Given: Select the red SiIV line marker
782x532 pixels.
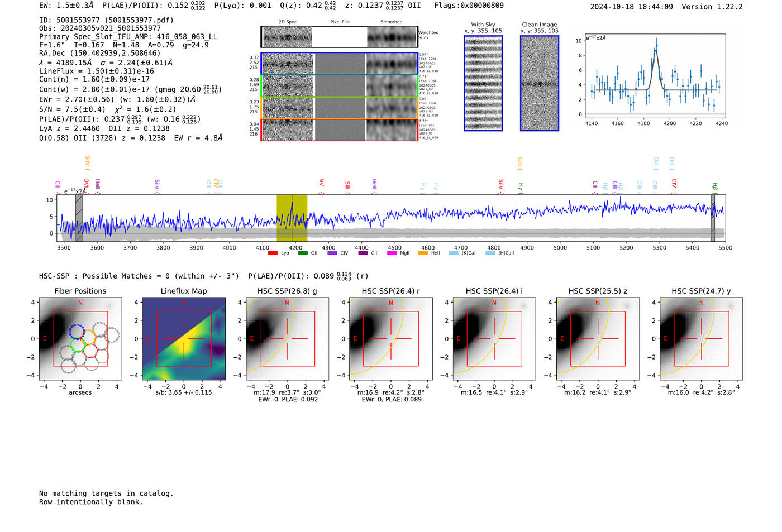Looking at the screenshot, I should [501, 186].
